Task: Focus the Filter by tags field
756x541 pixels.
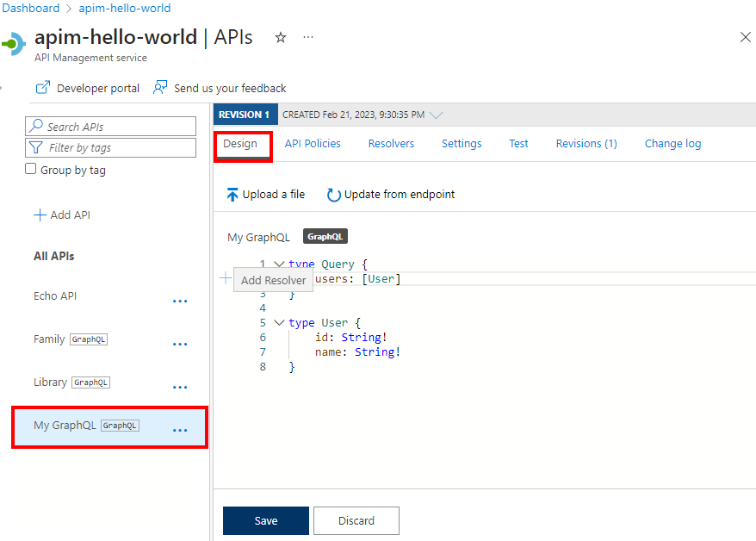Action: coord(110,147)
